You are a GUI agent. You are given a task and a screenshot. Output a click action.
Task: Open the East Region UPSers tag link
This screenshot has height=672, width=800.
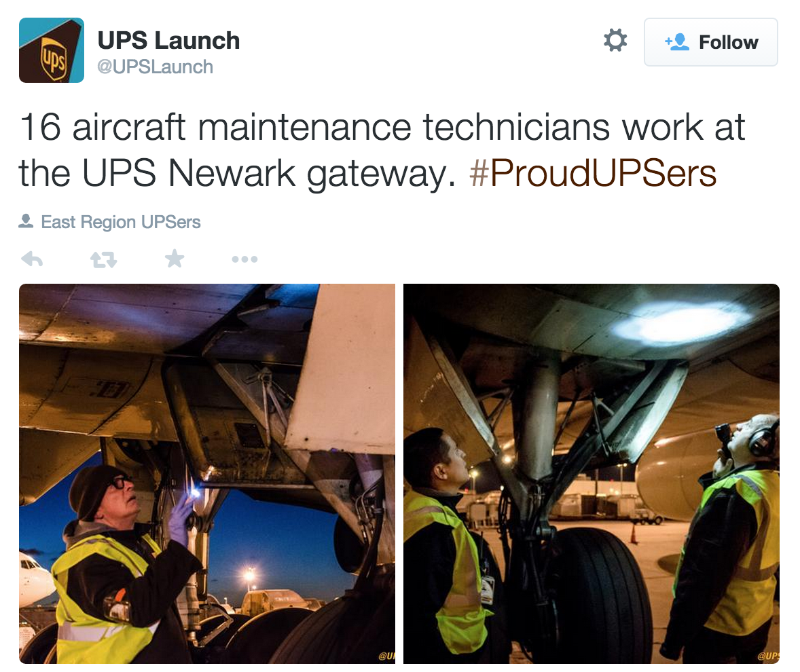(x=121, y=222)
